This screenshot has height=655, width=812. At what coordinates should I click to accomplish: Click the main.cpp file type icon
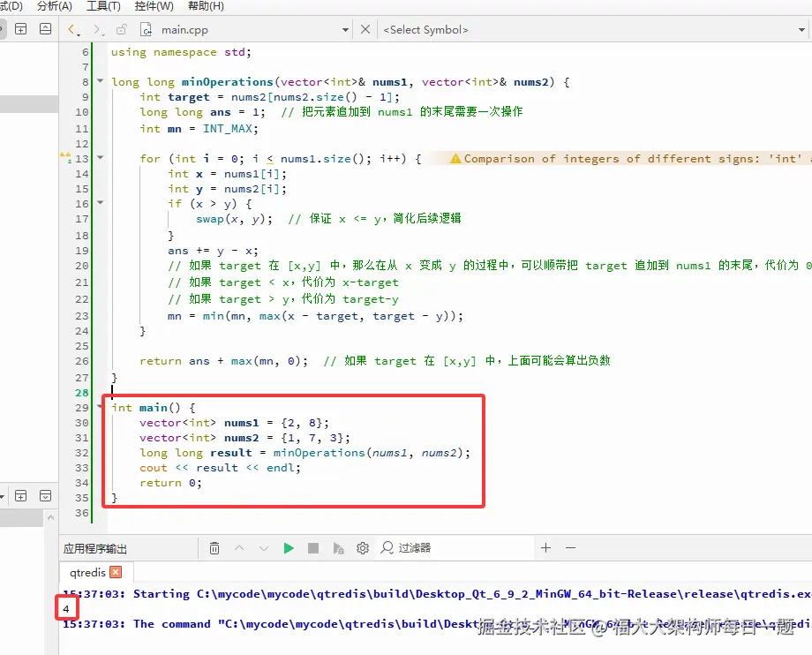click(146, 29)
